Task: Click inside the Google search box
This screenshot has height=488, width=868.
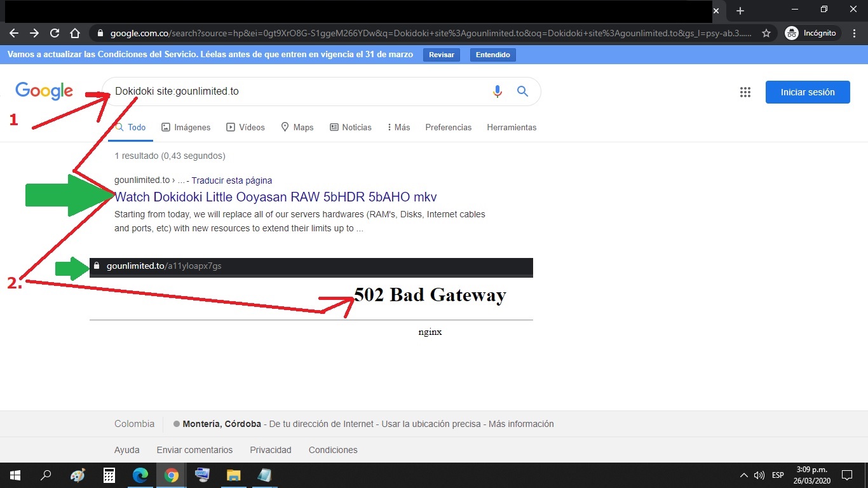Action: pos(299,91)
